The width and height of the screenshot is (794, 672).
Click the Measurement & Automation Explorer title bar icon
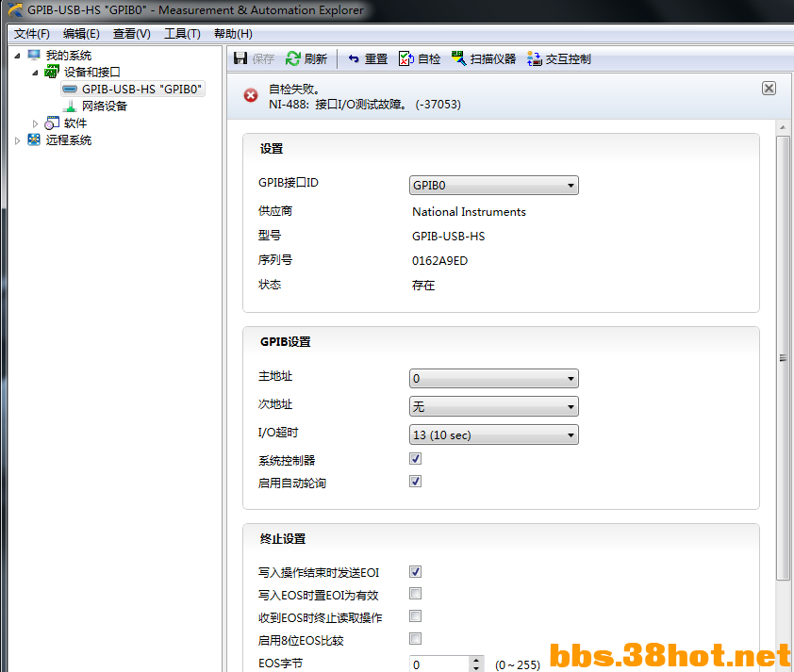(x=15, y=9)
